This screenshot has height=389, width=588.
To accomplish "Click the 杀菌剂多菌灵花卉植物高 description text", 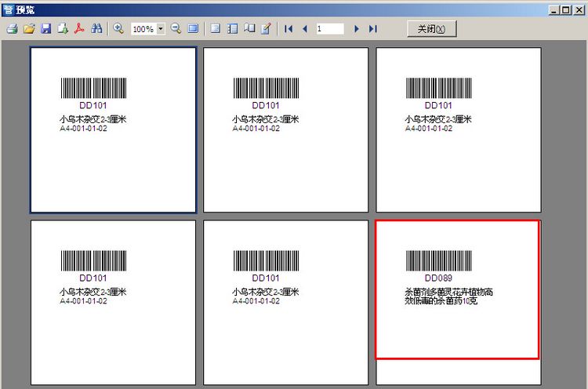I will (448, 292).
